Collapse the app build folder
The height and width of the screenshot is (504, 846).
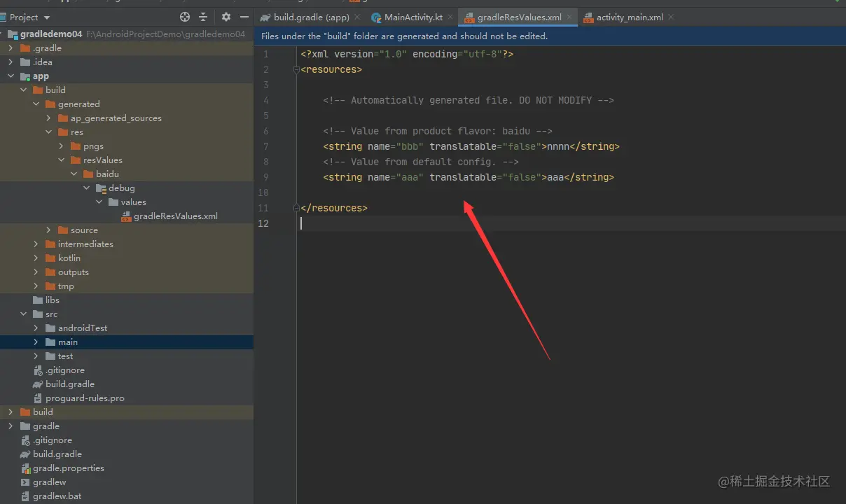[23, 90]
